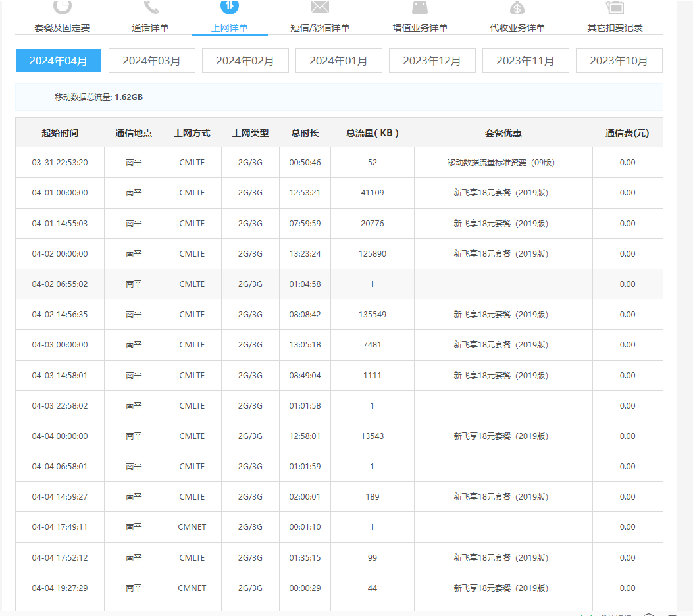
Task: Click the duration cell 08:08:42
Action: tap(305, 314)
